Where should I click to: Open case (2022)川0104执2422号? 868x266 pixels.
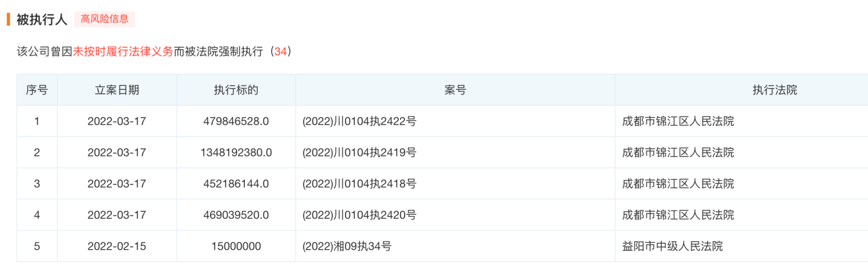coord(359,122)
